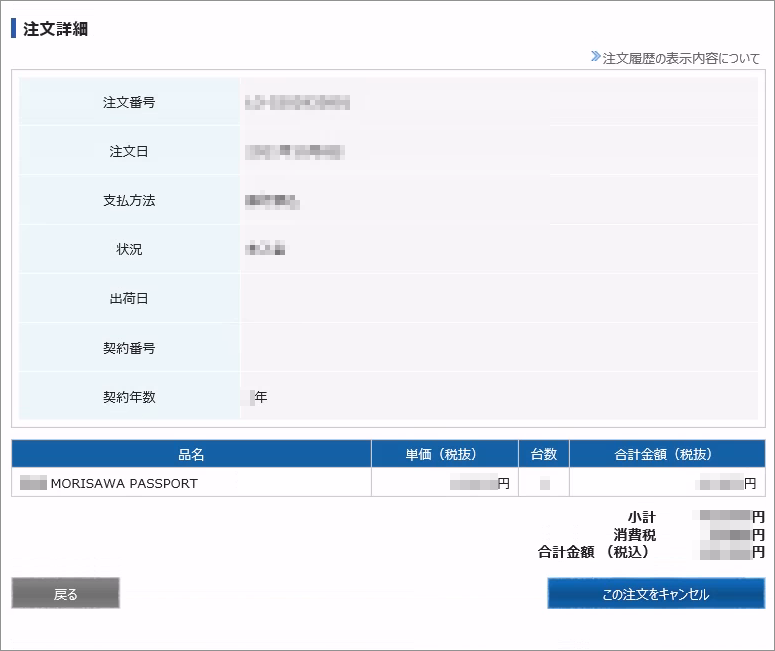Select the MORISAWA PASSPORT product name
This screenshot has height=651, width=775.
[123, 483]
